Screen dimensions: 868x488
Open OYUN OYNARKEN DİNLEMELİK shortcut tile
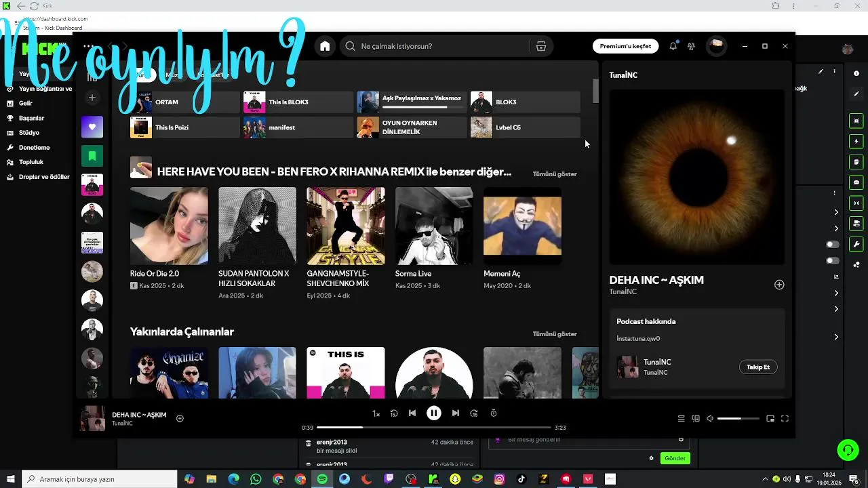tap(412, 127)
